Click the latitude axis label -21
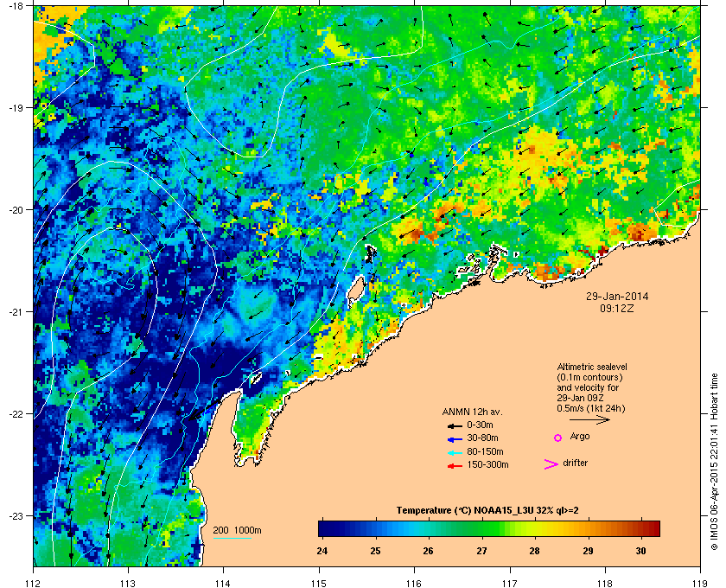 [16, 311]
